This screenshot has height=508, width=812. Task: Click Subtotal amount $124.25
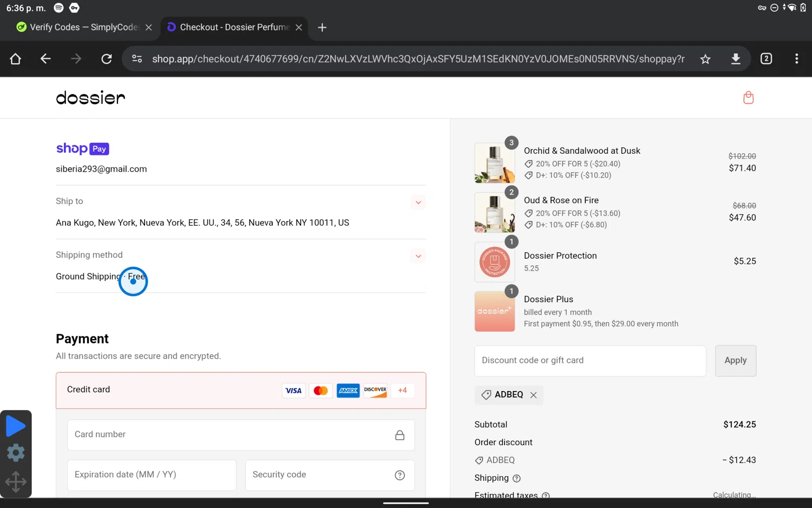[x=739, y=425]
